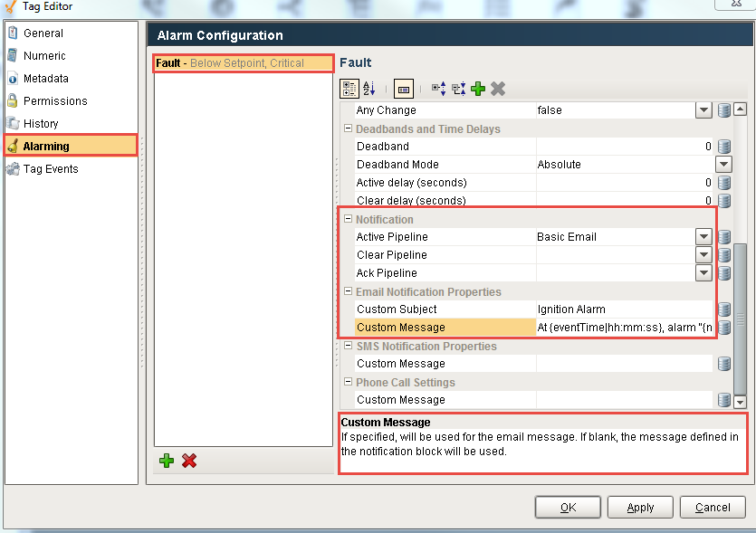The height and width of the screenshot is (533, 756).
Task: Add a new alarm property binding
Action: (478, 88)
